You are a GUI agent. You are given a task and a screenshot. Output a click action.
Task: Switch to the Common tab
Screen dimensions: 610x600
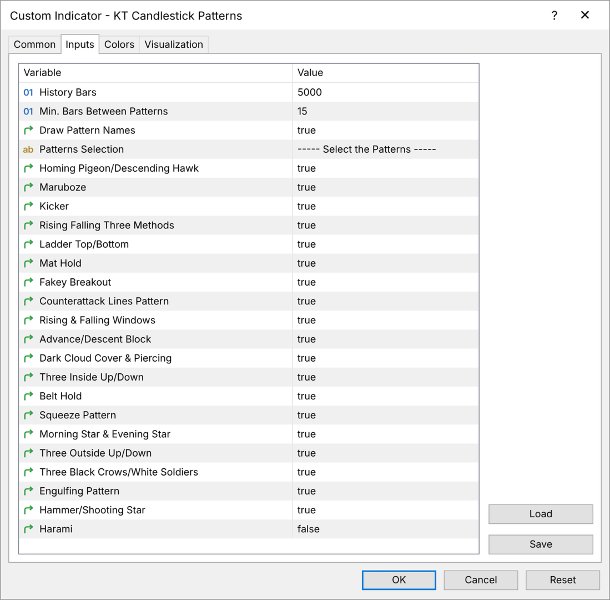tap(34, 45)
